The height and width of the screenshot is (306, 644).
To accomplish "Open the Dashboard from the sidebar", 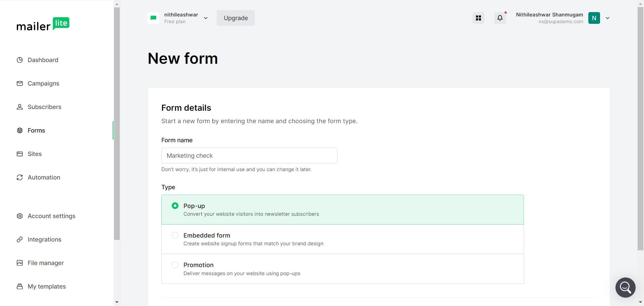I will pyautogui.click(x=43, y=60).
